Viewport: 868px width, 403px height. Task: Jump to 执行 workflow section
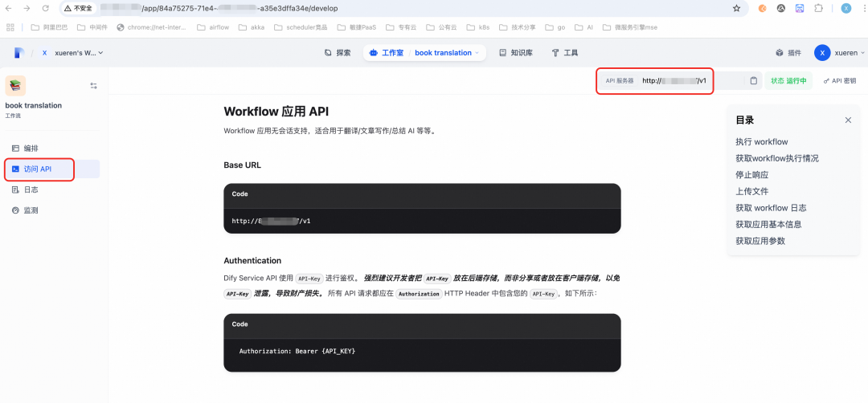click(x=761, y=142)
